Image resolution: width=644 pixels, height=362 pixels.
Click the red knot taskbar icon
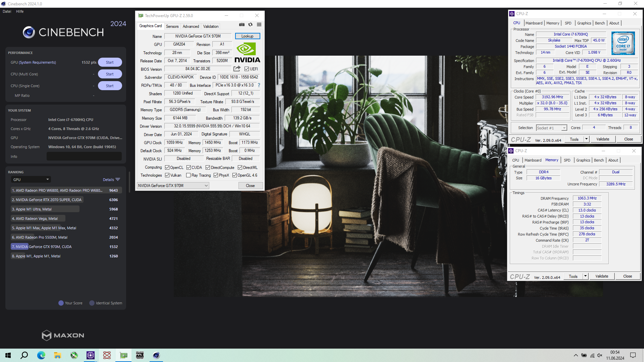click(x=107, y=355)
